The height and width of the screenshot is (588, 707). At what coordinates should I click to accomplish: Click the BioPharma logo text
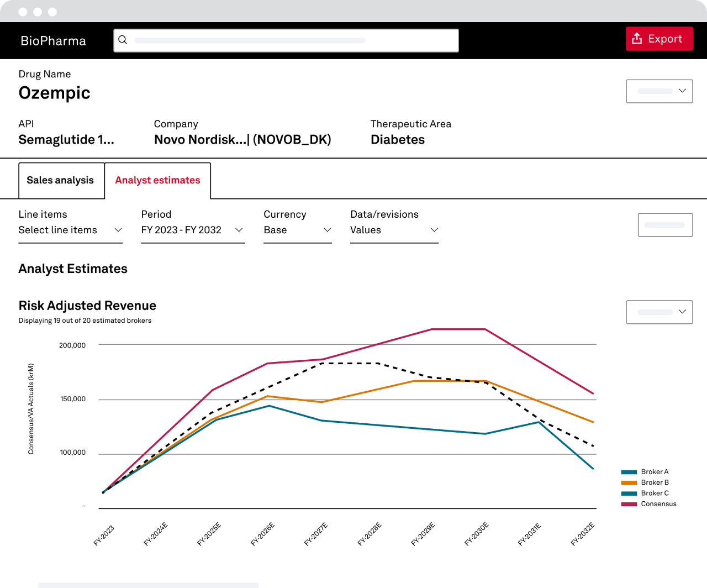pyautogui.click(x=53, y=41)
